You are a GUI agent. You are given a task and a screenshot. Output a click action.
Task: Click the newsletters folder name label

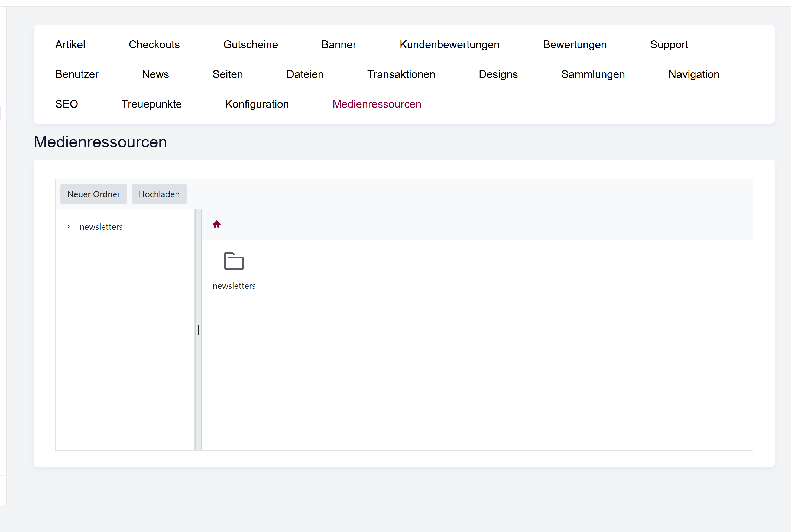[234, 286]
